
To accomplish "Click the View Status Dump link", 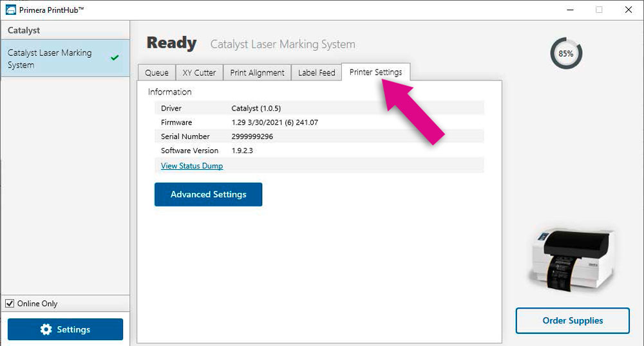I will coord(192,166).
